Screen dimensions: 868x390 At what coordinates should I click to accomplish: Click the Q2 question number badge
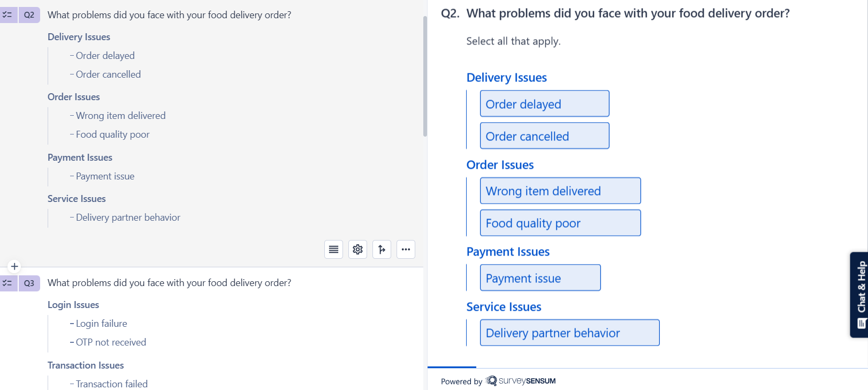[29, 15]
